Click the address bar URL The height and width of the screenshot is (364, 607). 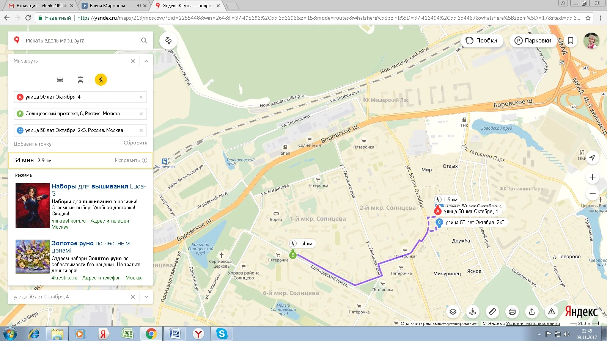point(329,18)
